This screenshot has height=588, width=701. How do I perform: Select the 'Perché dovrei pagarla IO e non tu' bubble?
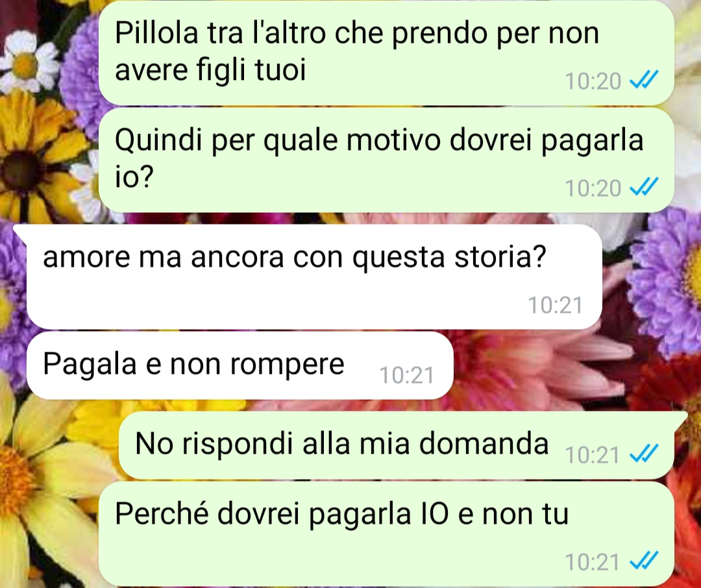[386, 533]
